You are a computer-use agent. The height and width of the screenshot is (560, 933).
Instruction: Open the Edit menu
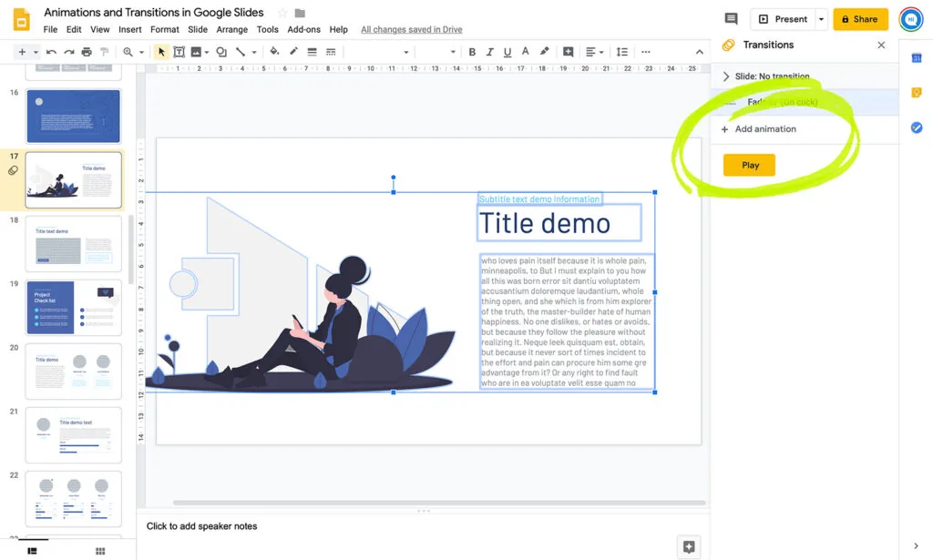click(x=74, y=29)
